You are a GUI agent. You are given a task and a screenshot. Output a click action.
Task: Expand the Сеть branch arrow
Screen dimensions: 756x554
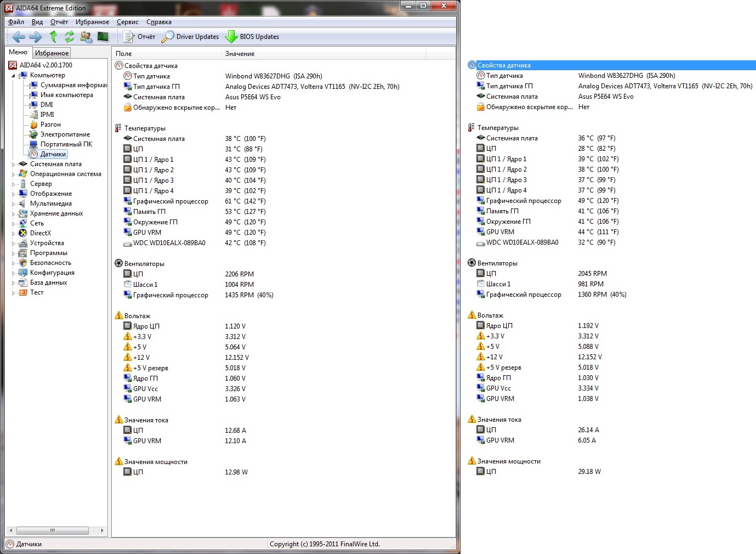click(13, 223)
